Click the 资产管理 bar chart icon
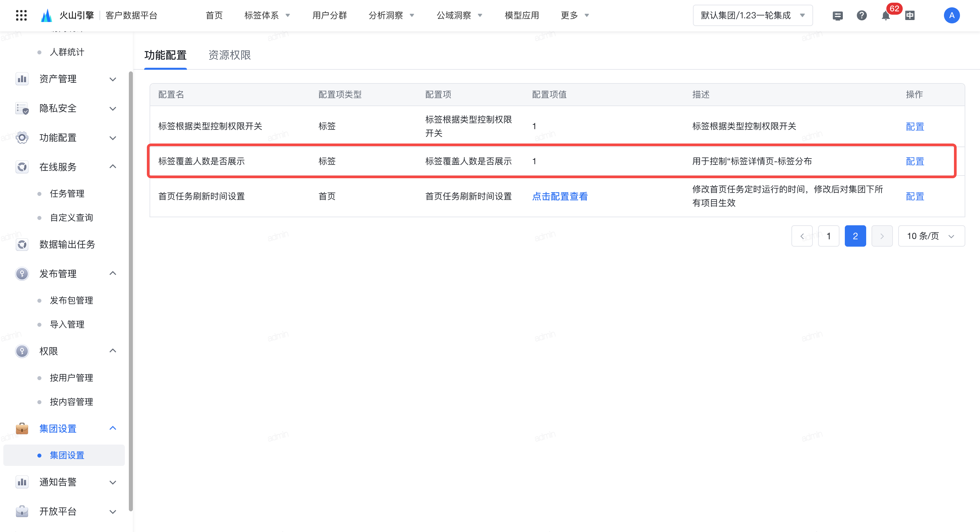The image size is (980, 532). pos(22,79)
